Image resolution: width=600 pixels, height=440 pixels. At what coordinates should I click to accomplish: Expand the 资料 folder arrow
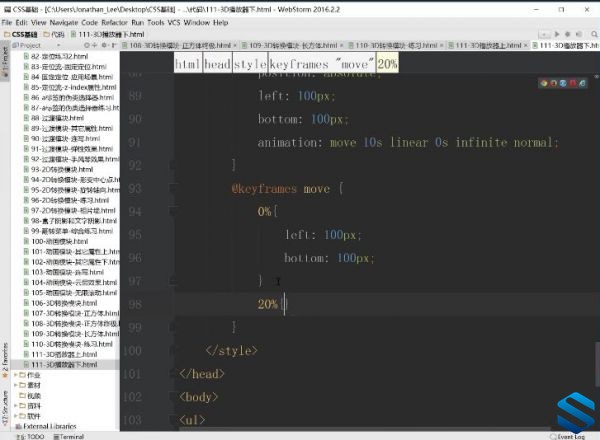pyautogui.click(x=16, y=406)
